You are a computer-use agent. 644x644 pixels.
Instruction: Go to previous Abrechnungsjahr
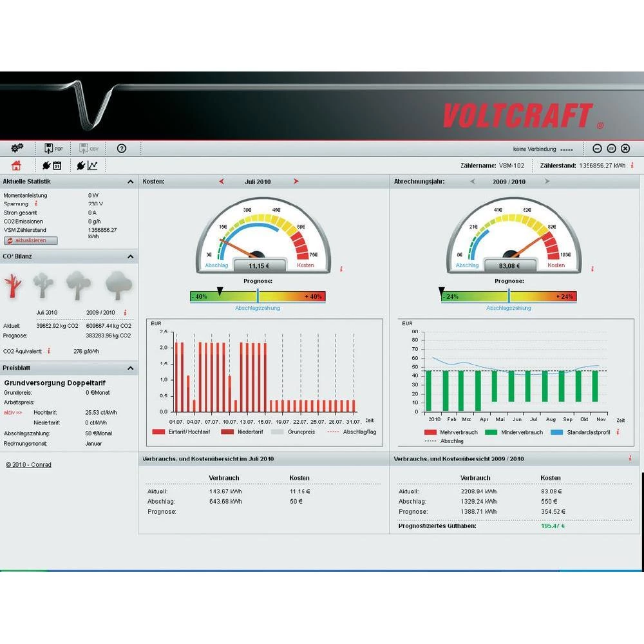473,182
